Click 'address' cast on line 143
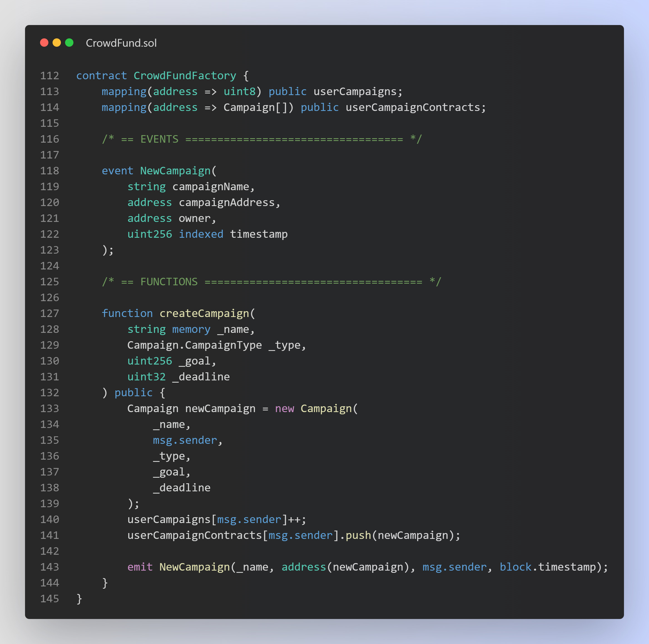The image size is (649, 644). [304, 567]
